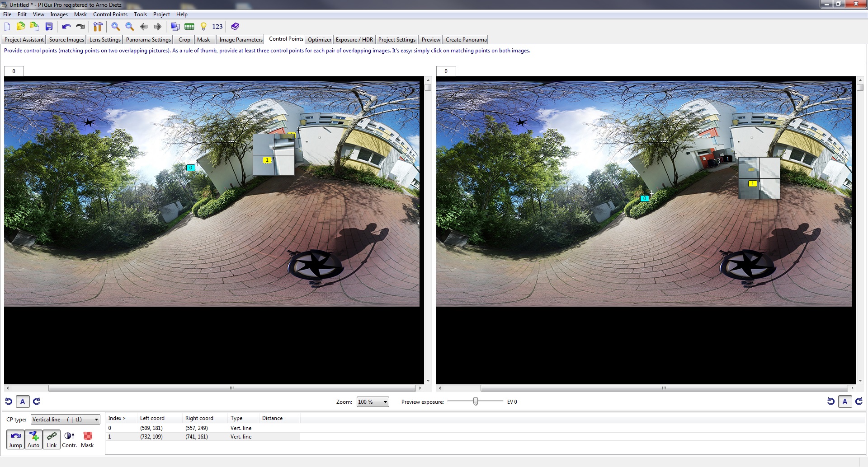The height and width of the screenshot is (467, 868).
Task: Rotate left image counterclockwise
Action: 9,401
